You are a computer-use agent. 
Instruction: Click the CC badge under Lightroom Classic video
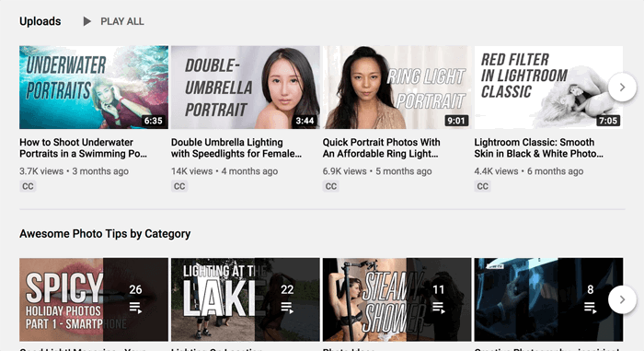tap(483, 186)
